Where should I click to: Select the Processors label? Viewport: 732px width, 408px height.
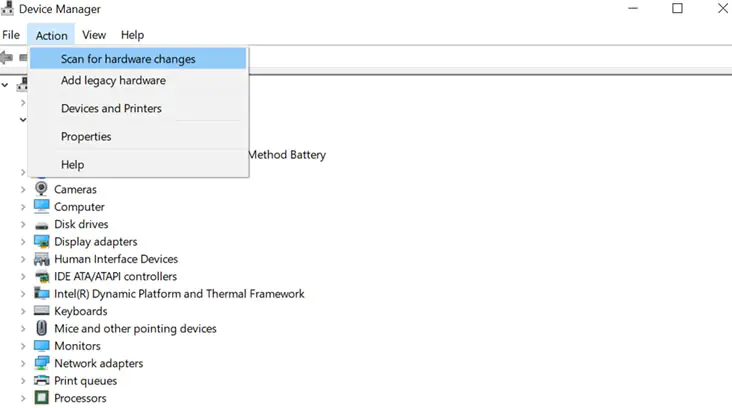(x=80, y=398)
